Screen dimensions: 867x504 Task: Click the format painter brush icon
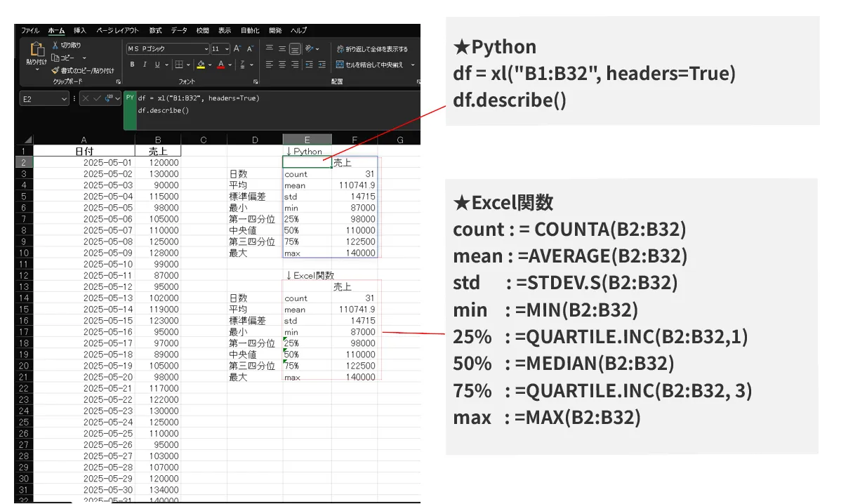(55, 70)
